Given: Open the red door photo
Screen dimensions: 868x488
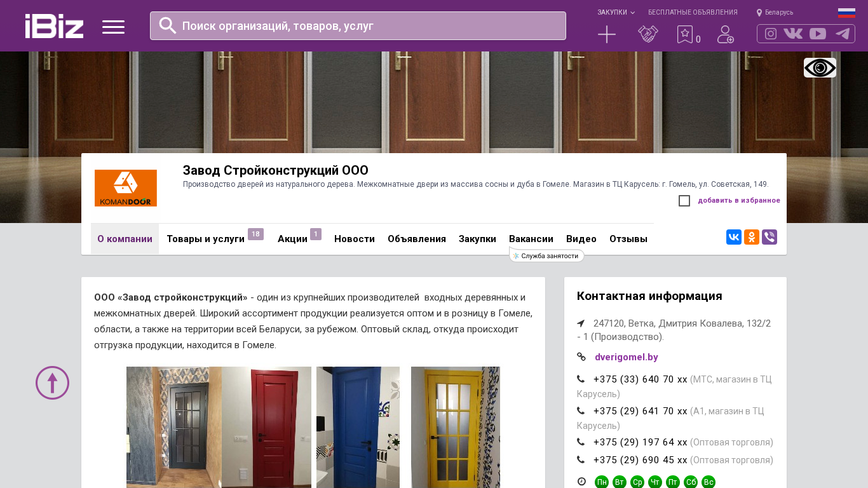Looking at the screenshot, I should (x=266, y=427).
